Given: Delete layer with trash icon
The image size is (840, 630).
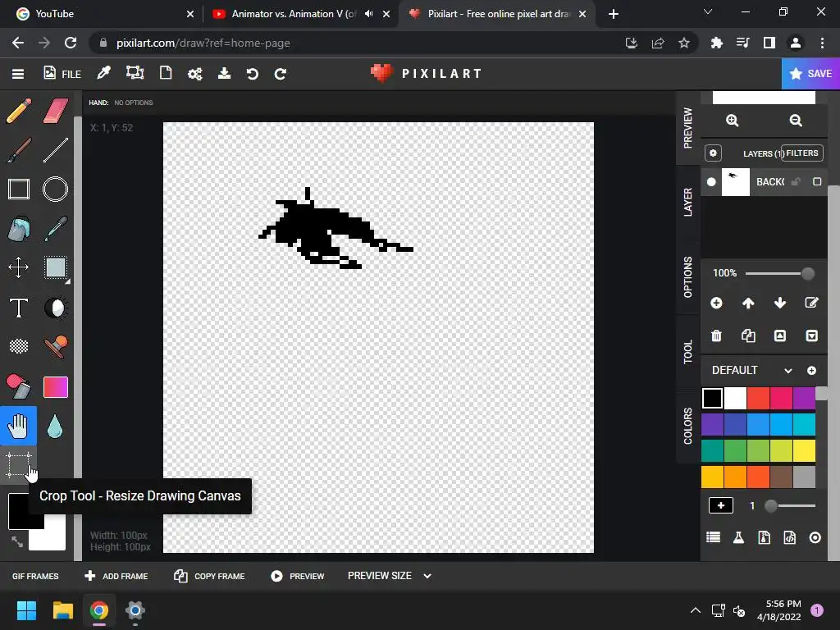Looking at the screenshot, I should tap(716, 336).
